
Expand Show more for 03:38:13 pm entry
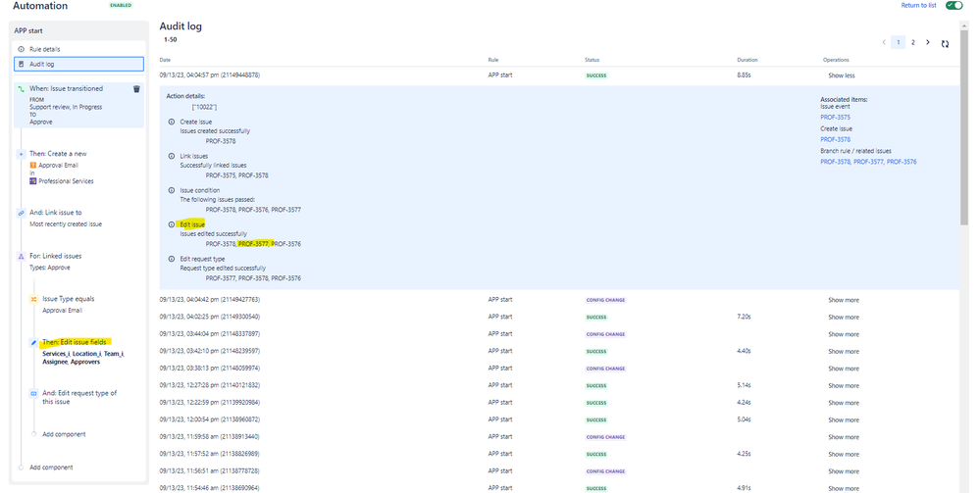[x=844, y=369]
